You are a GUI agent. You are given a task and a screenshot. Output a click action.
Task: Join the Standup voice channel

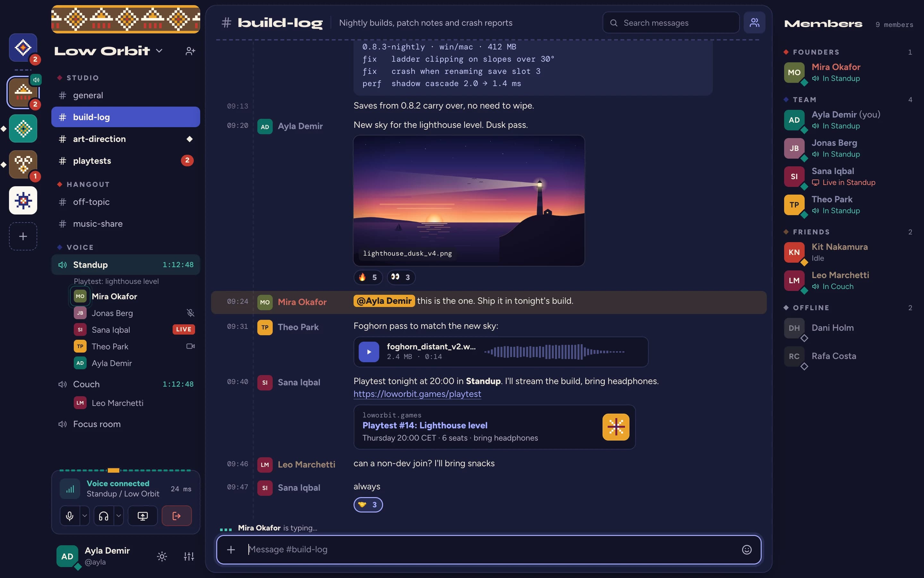[x=126, y=265]
